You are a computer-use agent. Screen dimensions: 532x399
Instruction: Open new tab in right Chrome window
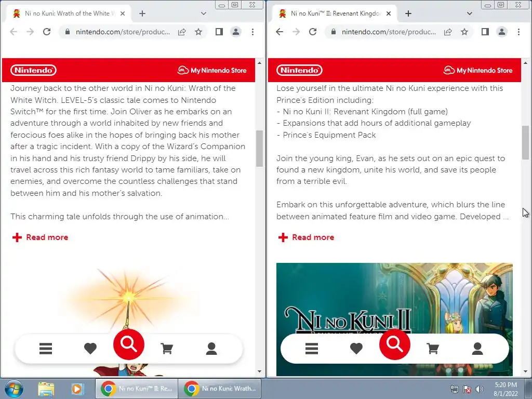coord(408,14)
